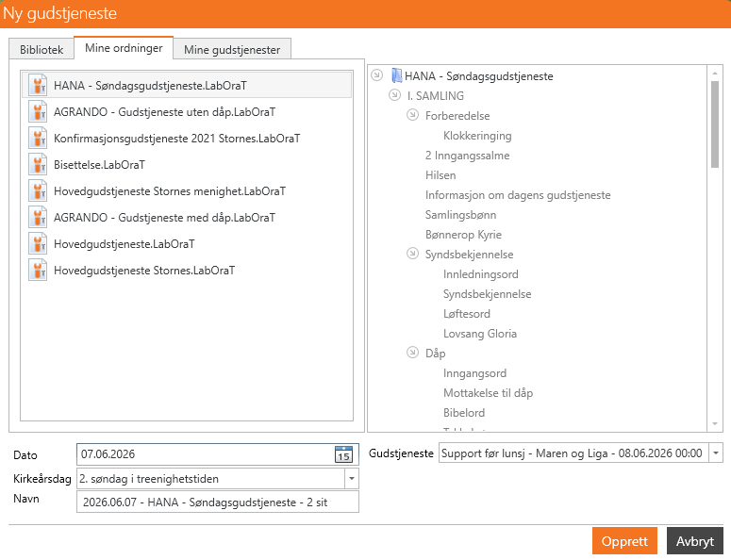The width and height of the screenshot is (731, 560).
Task: Click the HANA - Søndagsgudstjeneste root label in tree
Action: [x=479, y=76]
